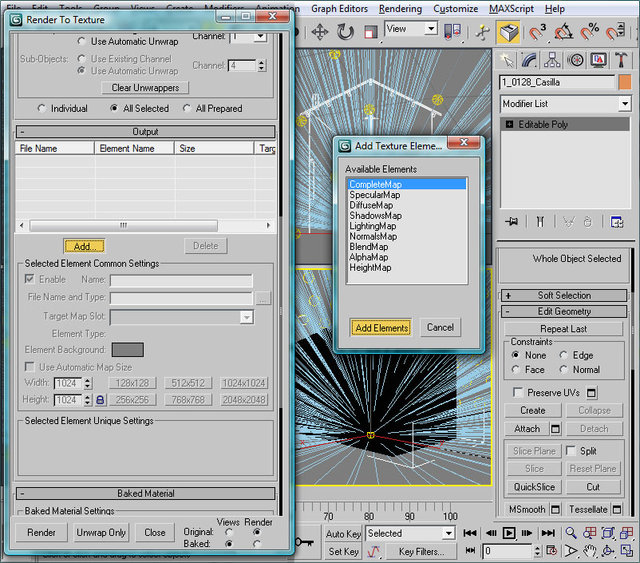Select the Edge constraint radio button
This screenshot has width=640, height=563.
pos(565,355)
